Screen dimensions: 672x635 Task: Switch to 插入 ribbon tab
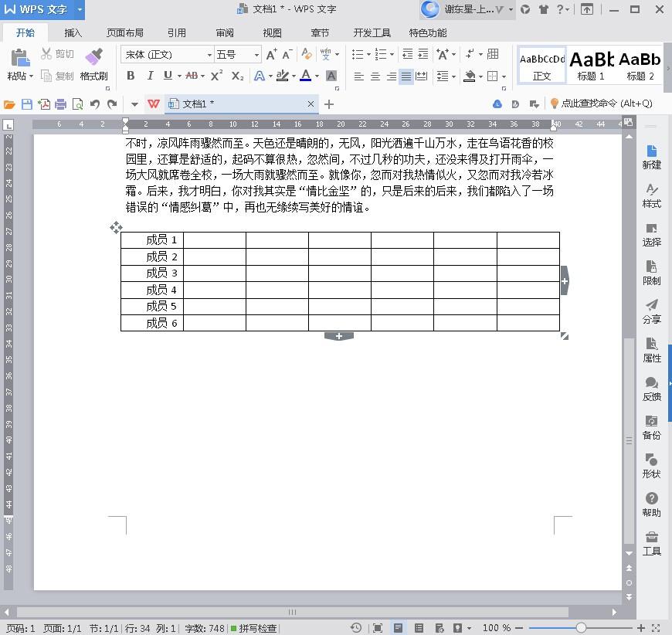tap(73, 33)
